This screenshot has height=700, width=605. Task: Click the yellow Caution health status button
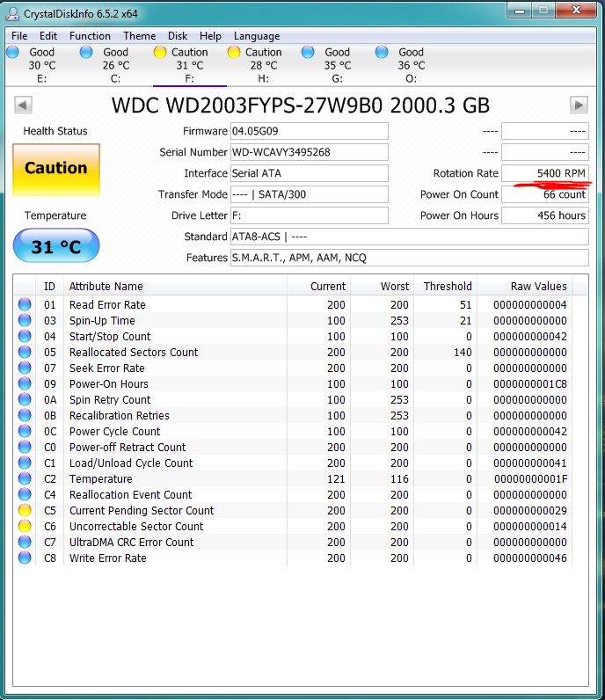[56, 169]
